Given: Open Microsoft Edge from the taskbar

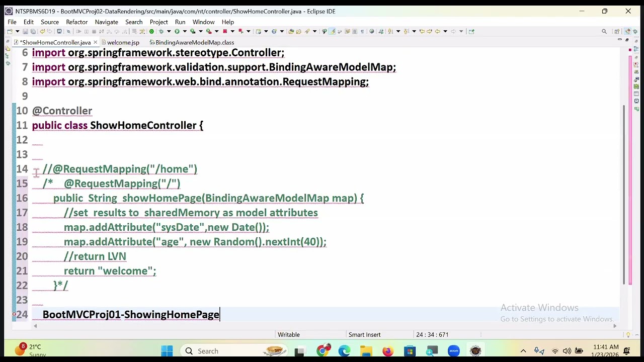Looking at the screenshot, I should [344, 351].
